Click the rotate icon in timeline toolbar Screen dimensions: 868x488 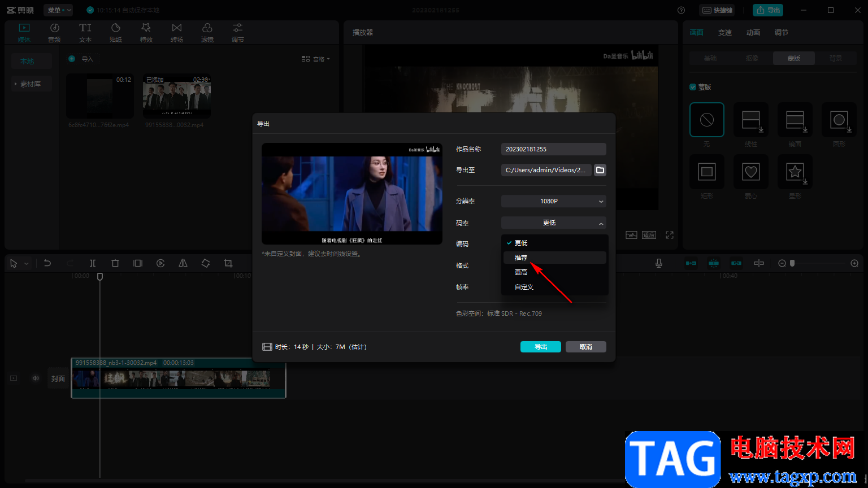tap(206, 263)
